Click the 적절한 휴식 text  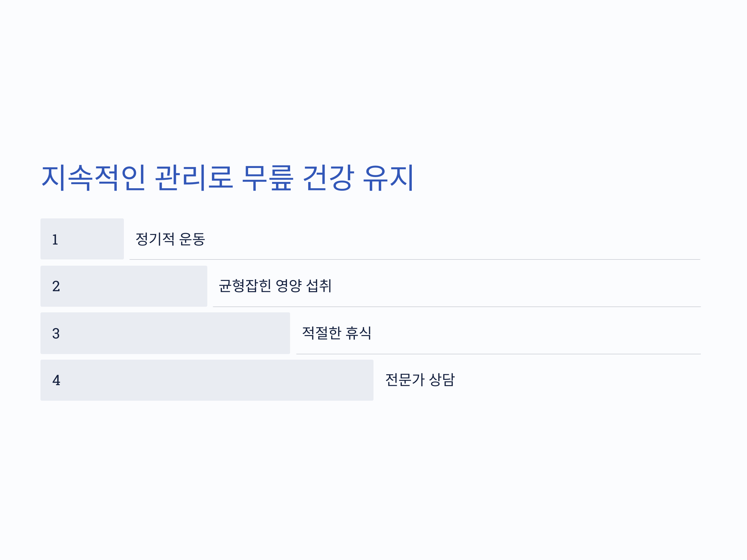pyautogui.click(x=337, y=333)
